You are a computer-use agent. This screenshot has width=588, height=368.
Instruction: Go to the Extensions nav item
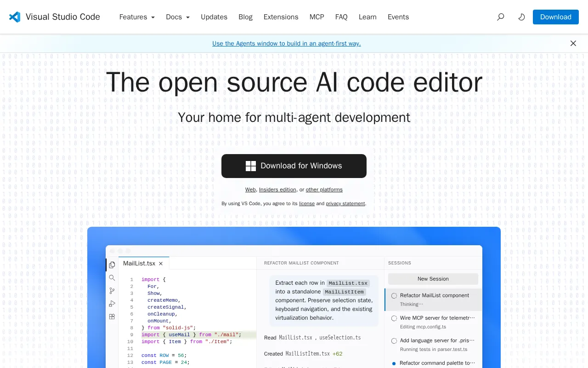281,17
